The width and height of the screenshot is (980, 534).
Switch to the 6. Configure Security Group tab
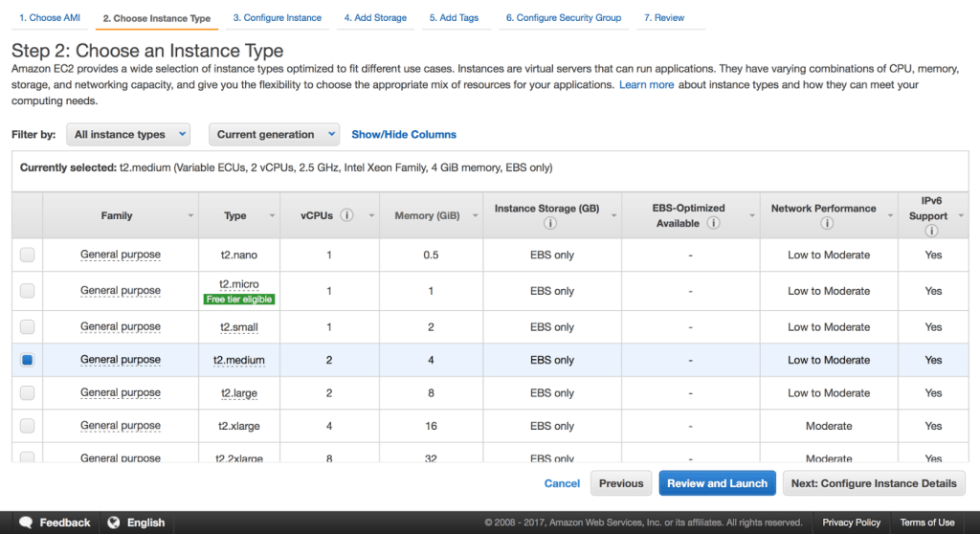tap(564, 17)
